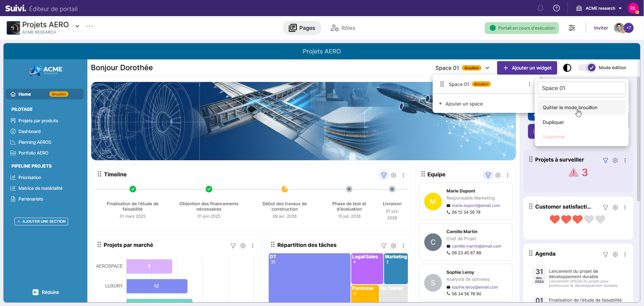Open the notifications bell

click(540, 8)
